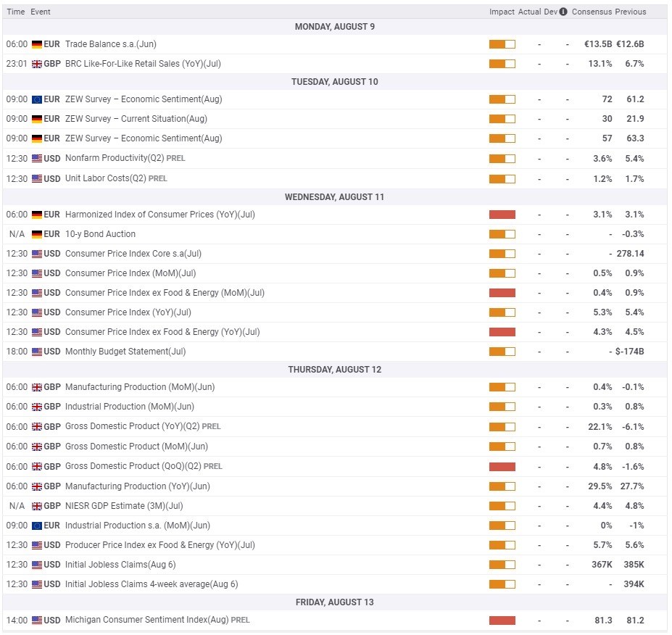Click UK flag beside NIESR GDP Estimate

(x=37, y=506)
